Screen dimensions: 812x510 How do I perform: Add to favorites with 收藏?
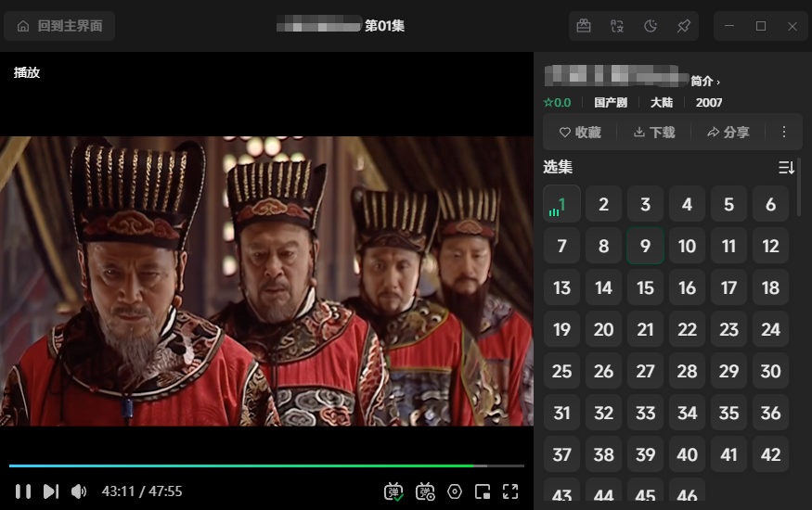tap(580, 133)
